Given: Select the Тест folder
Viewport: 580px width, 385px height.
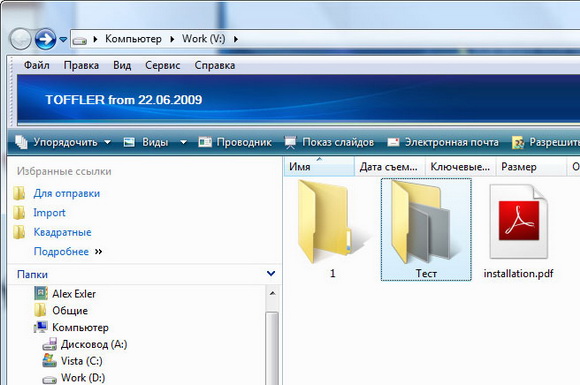Looking at the screenshot, I should click(x=426, y=229).
